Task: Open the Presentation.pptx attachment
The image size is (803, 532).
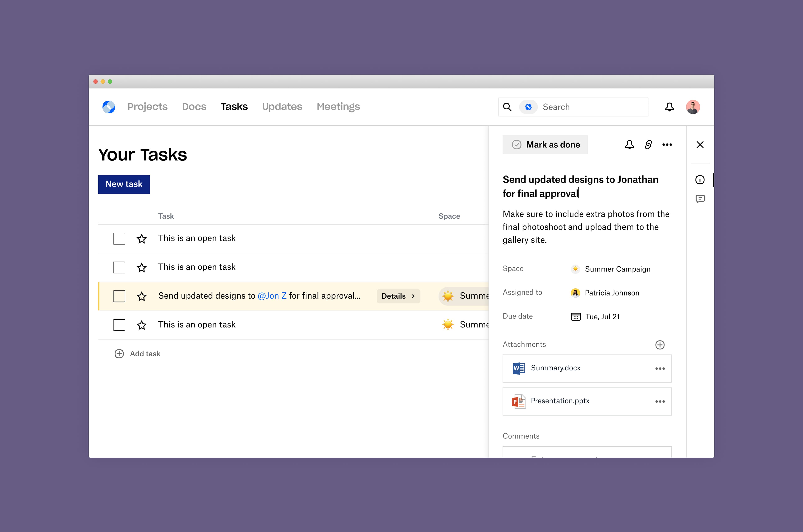Action: [x=587, y=401]
